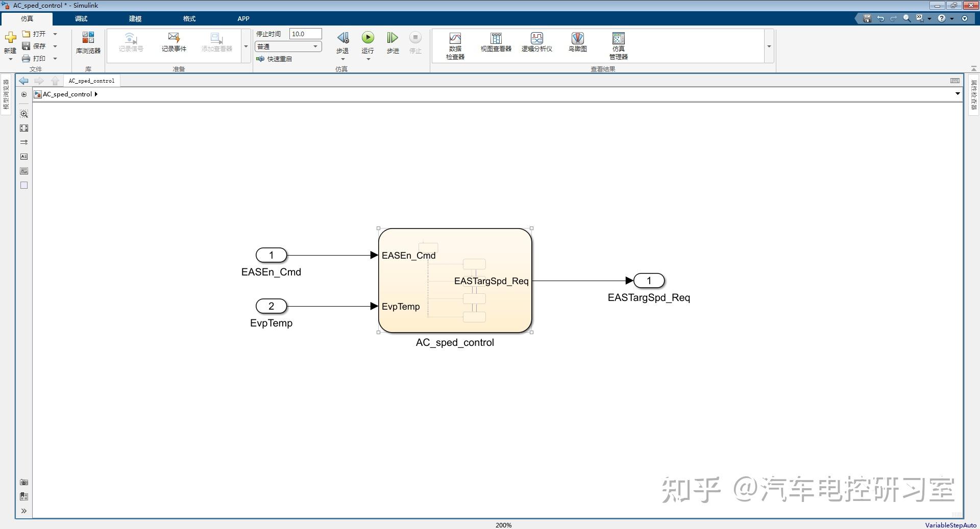980x529 pixels.
Task: Edit the stop time field showing 10.0
Action: [x=305, y=33]
